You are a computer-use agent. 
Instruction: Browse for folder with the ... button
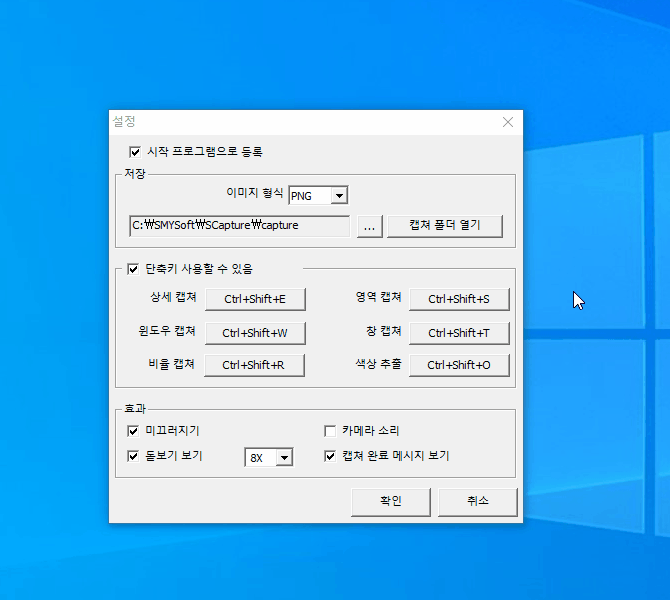point(370,226)
